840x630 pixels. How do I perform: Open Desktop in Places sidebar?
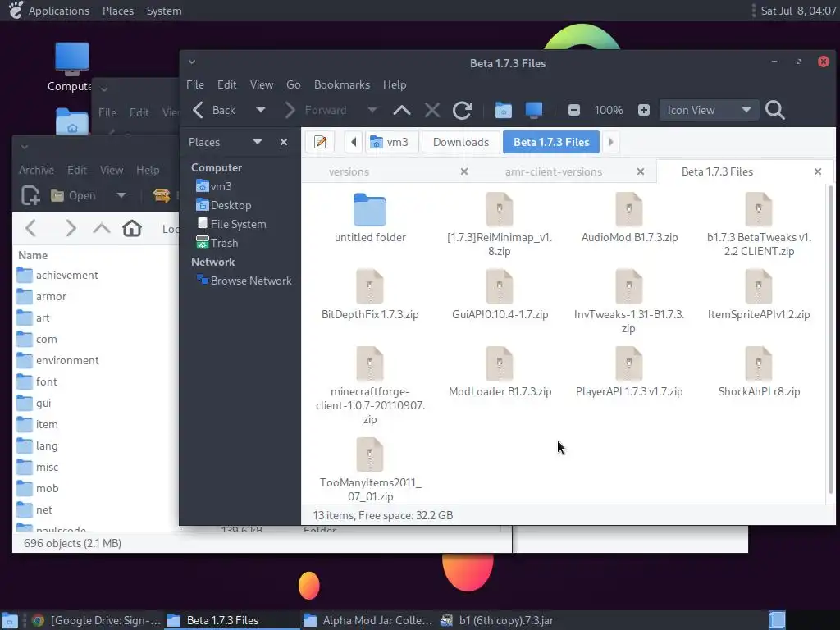(x=224, y=205)
